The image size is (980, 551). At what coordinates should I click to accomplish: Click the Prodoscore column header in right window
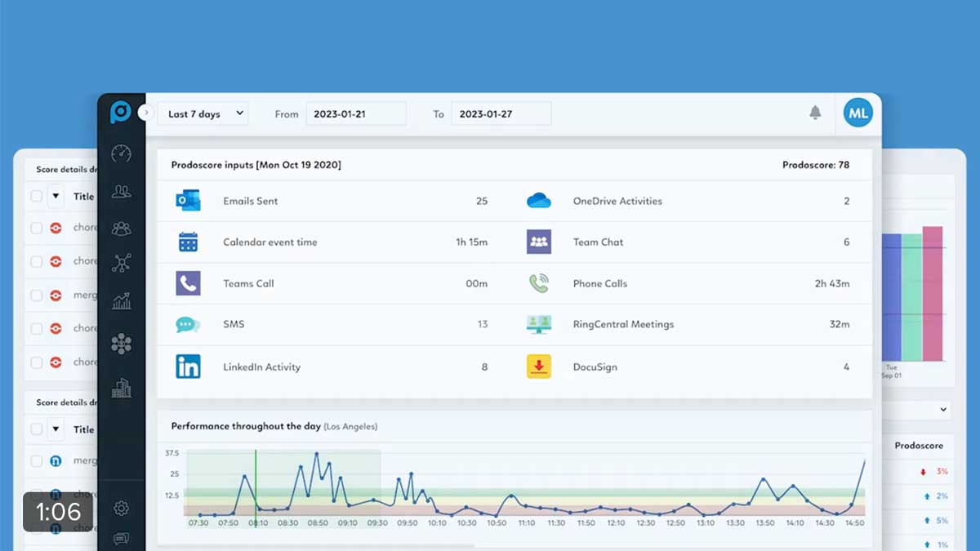pos(919,446)
